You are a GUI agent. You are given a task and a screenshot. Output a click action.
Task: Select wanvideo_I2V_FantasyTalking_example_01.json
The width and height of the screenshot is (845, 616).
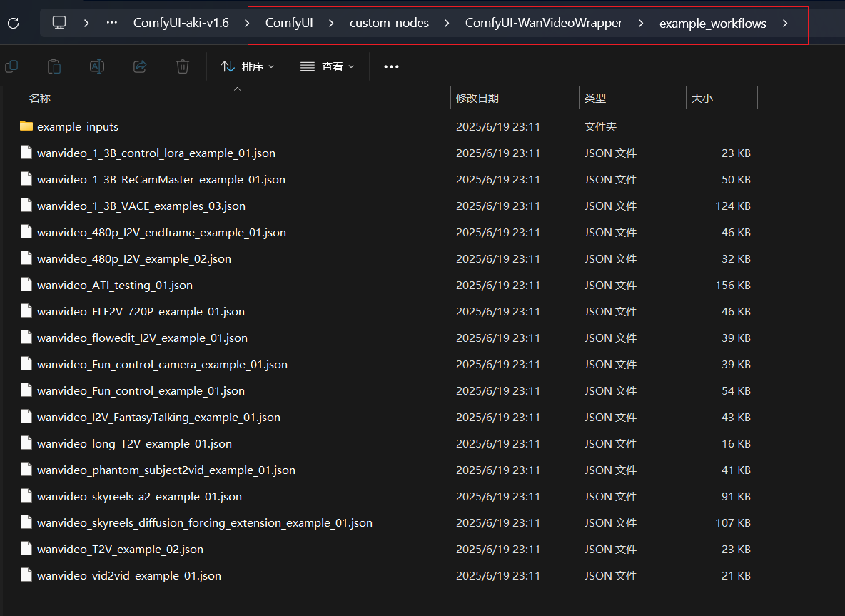coord(158,417)
